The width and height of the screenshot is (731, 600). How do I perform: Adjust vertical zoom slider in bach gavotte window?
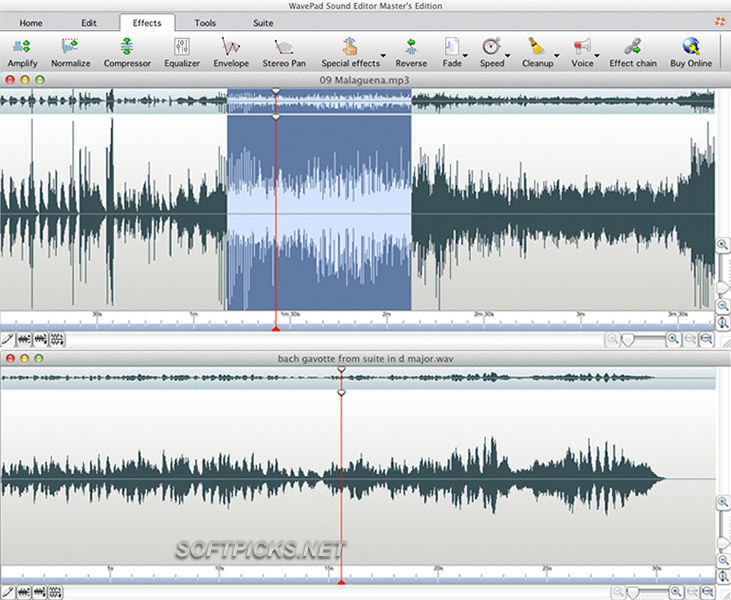pos(723,544)
